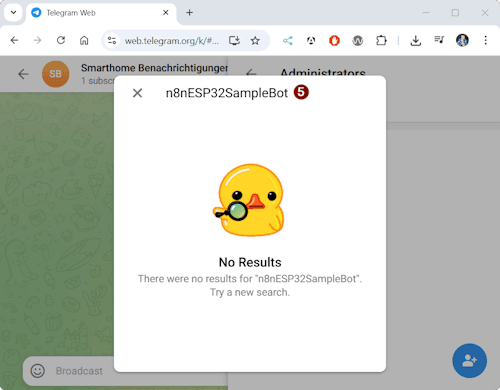
Task: Select the Telegram Web tab
Action: coord(100,13)
